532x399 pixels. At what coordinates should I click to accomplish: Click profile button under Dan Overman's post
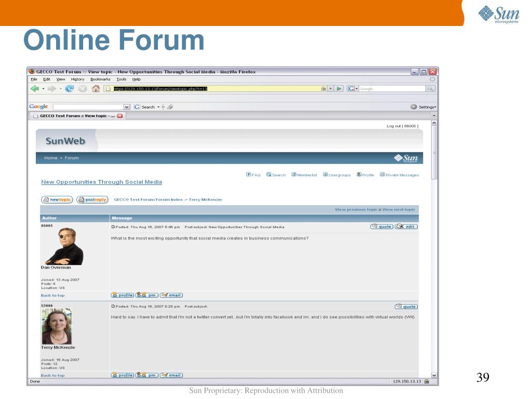click(x=123, y=295)
